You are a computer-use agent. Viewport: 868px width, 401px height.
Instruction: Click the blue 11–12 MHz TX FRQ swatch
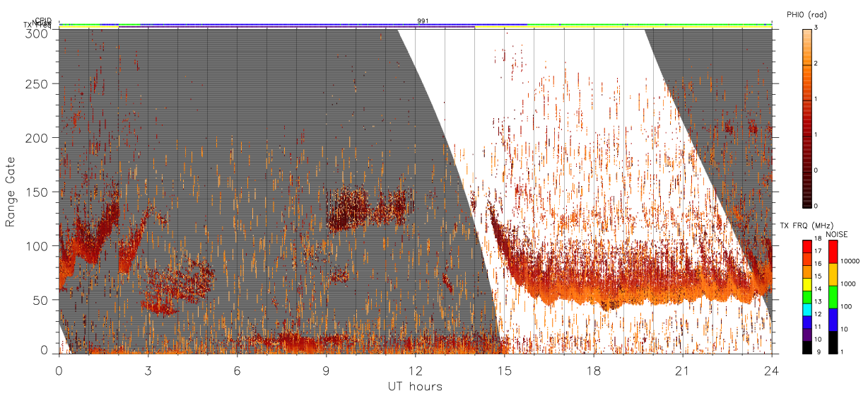pos(807,321)
